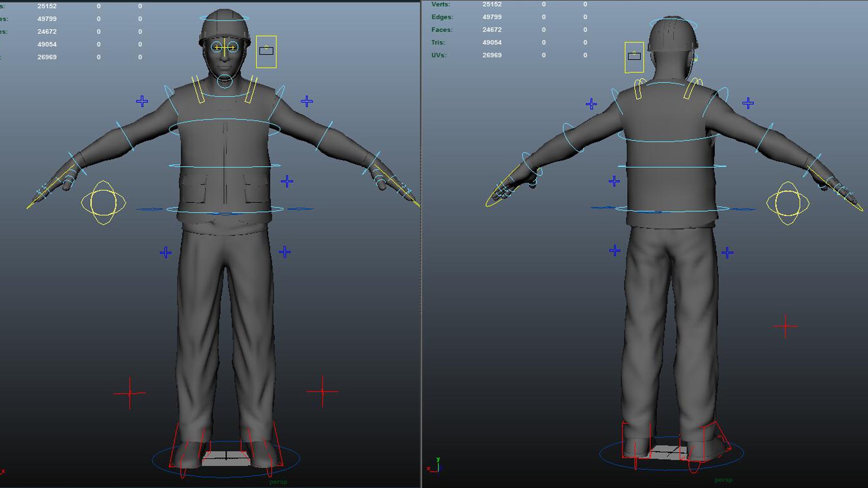Click the 'Faces:' label in the back view HUD
This screenshot has height=488, width=868.
[442, 30]
